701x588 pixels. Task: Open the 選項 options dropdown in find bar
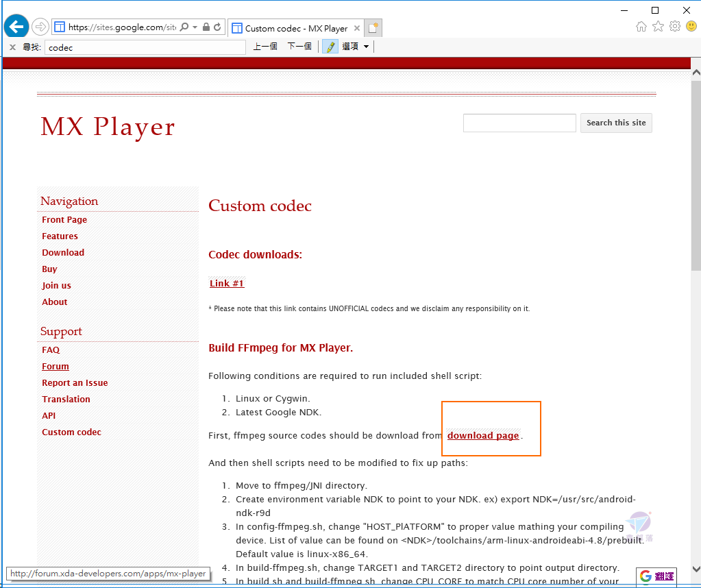click(356, 47)
